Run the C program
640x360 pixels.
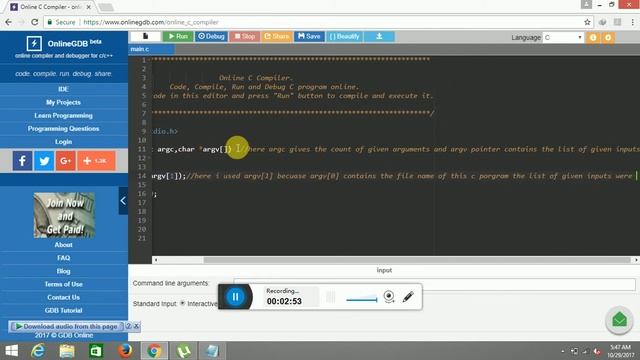178,36
